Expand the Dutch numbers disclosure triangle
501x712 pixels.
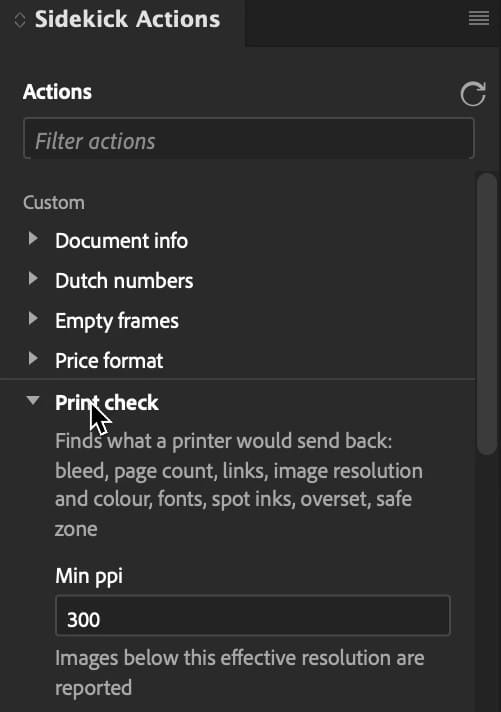pos(33,278)
